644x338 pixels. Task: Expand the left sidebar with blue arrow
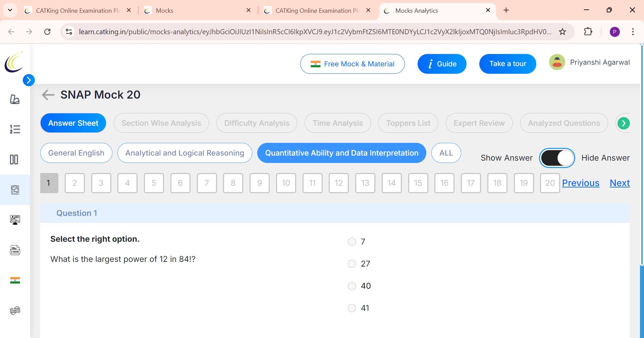[29, 80]
